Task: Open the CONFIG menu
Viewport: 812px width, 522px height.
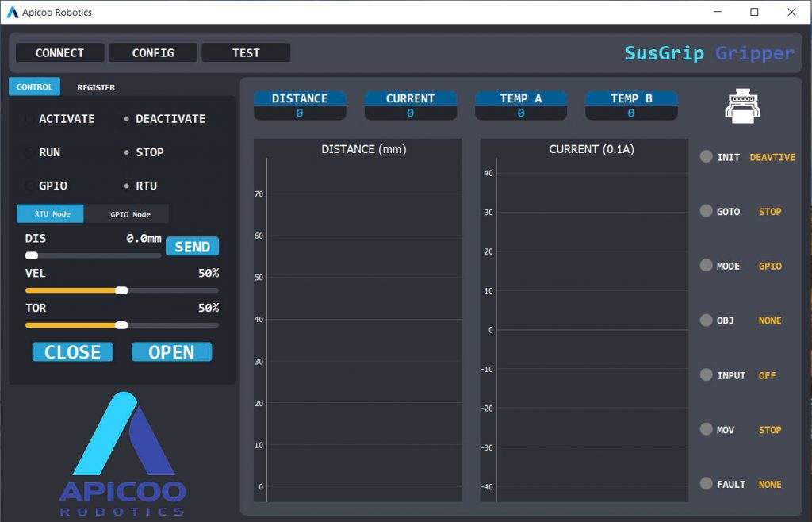Action: pos(153,53)
